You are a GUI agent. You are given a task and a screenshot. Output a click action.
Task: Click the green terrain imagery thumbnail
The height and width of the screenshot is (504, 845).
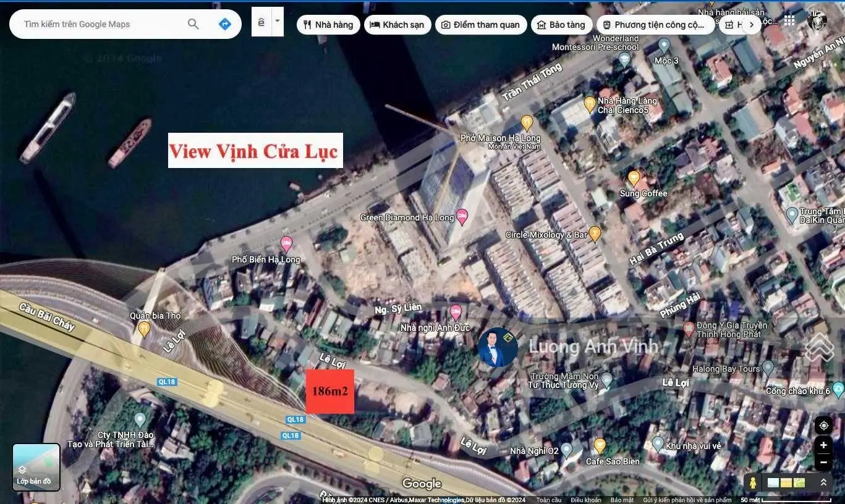coord(799,482)
